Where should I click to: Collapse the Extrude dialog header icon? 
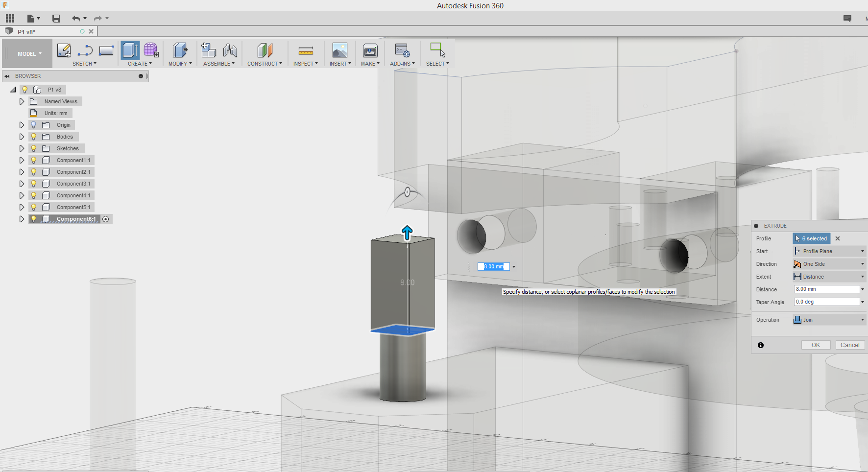pyautogui.click(x=756, y=226)
